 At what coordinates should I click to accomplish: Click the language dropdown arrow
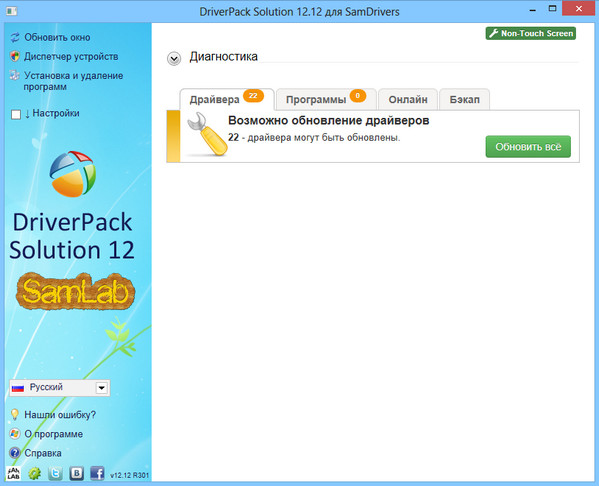coord(102,388)
